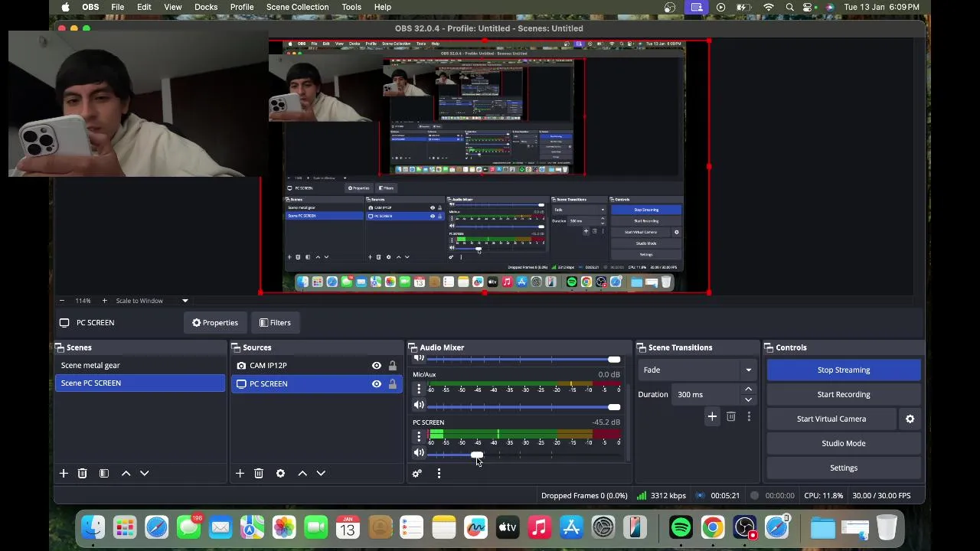Add a new scene with the plus icon
This screenshot has height=551, width=980.
click(x=64, y=474)
